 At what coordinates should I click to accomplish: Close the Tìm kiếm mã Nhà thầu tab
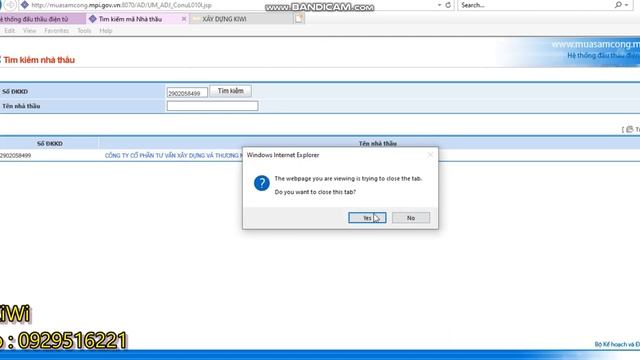click(x=184, y=19)
